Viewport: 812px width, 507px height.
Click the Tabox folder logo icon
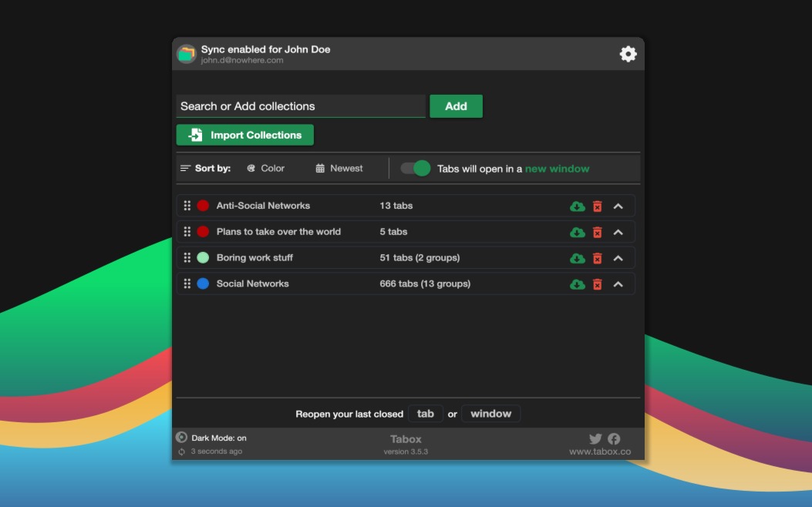click(x=186, y=54)
